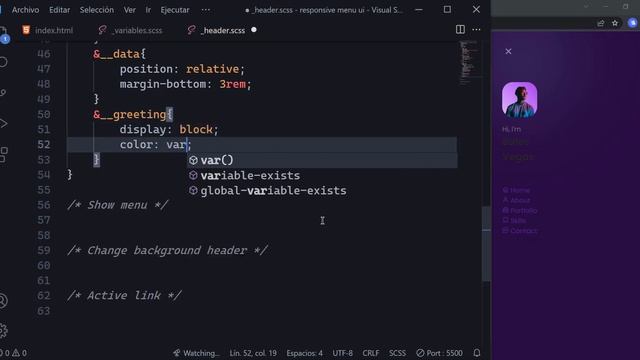Click the code minimap overview
The height and width of the screenshot is (360, 640).
click(469, 62)
